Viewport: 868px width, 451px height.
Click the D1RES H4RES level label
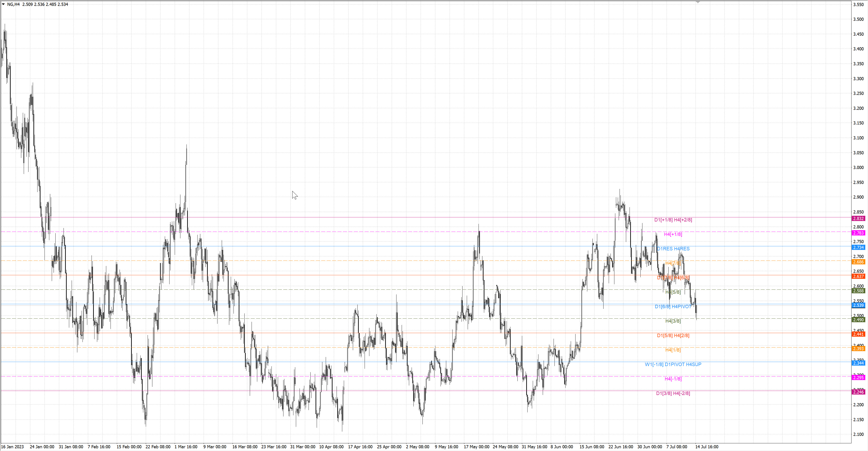point(673,249)
